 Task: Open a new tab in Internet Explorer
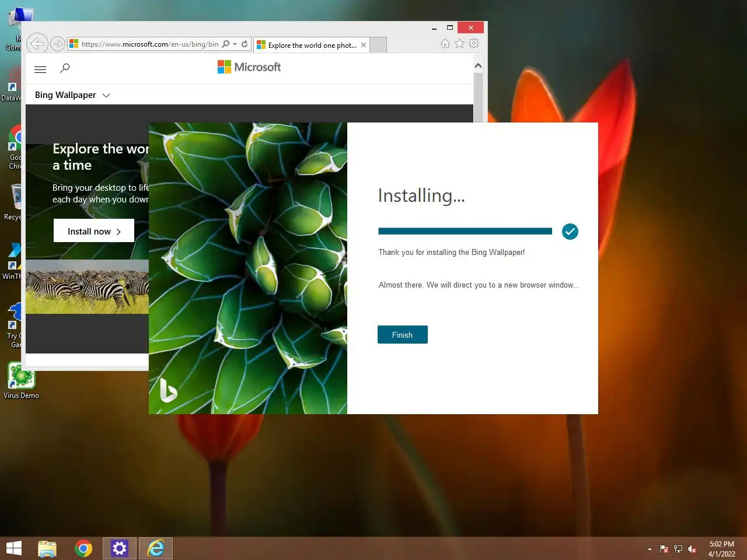(378, 45)
